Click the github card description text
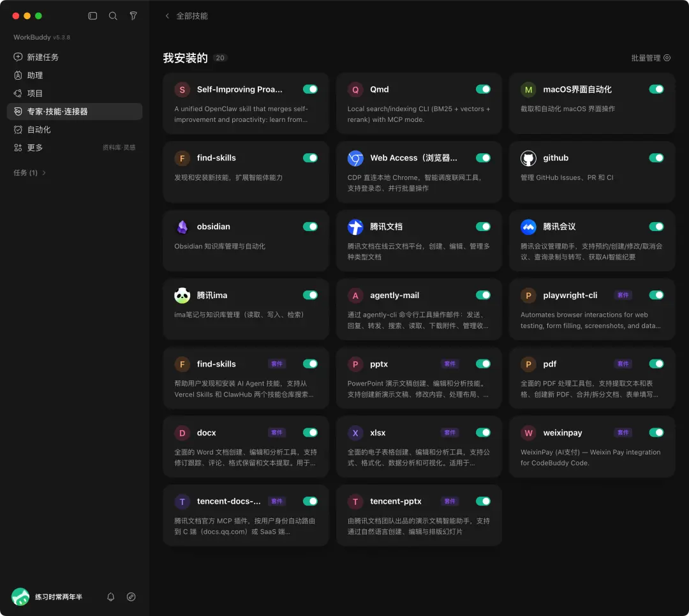689x616 pixels. 567,177
